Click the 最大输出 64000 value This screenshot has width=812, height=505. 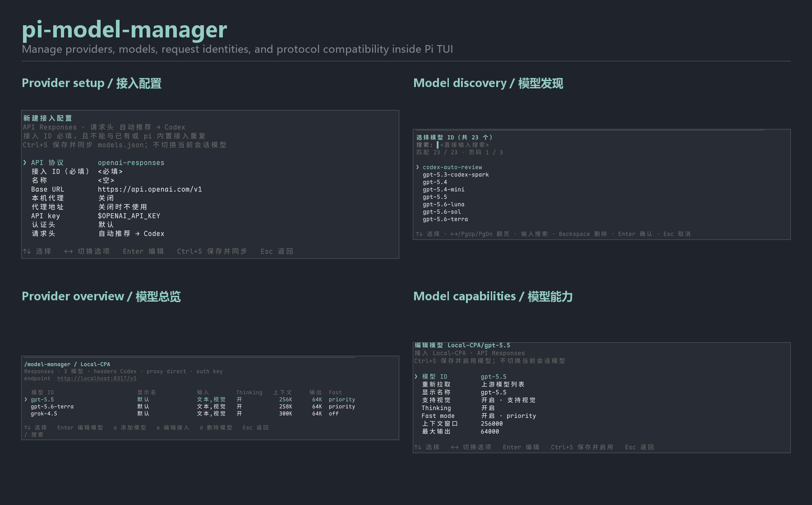(x=490, y=432)
